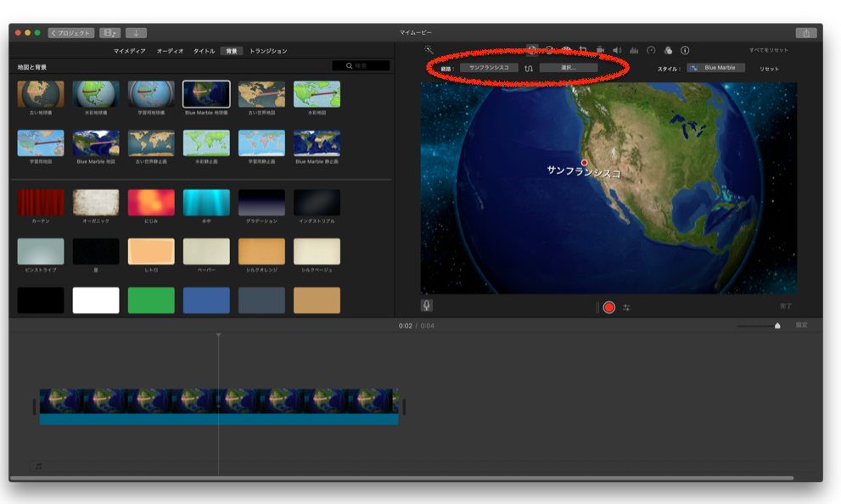Choose the シルクベージュ background

(x=317, y=251)
